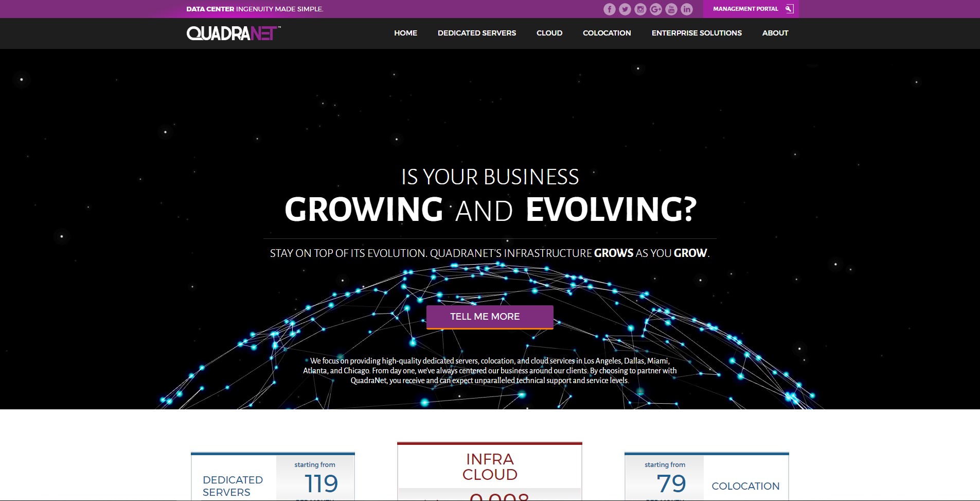
Task: Open the Colocation pricing card title
Action: [745, 486]
